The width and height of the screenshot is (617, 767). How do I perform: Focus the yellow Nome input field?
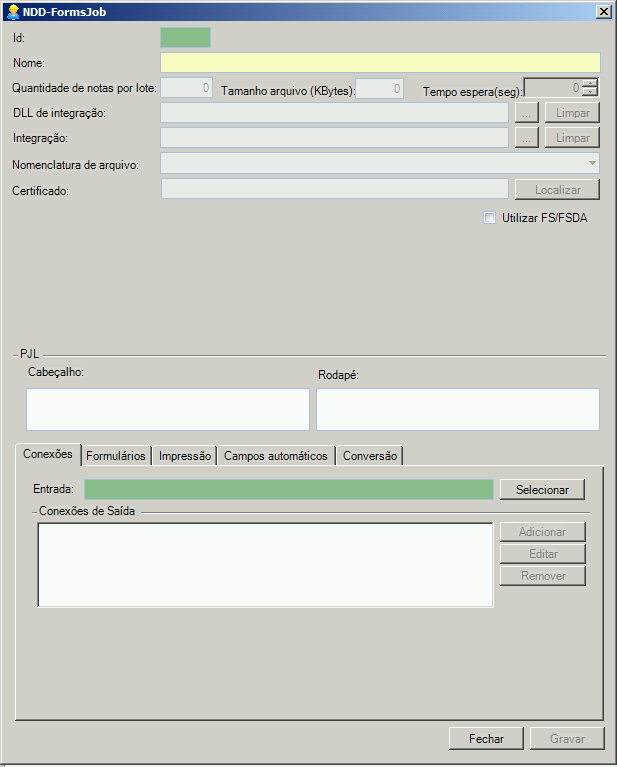(380, 63)
